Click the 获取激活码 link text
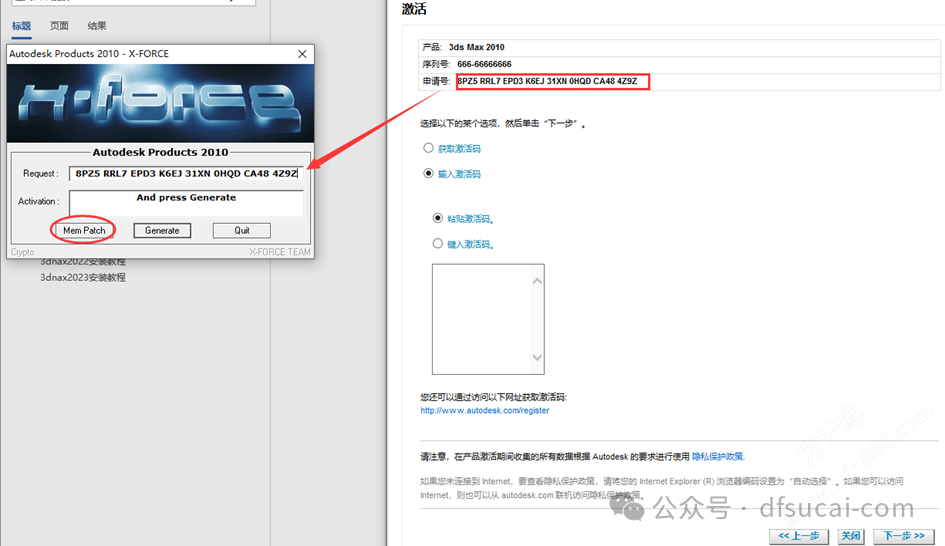 pyautogui.click(x=459, y=148)
